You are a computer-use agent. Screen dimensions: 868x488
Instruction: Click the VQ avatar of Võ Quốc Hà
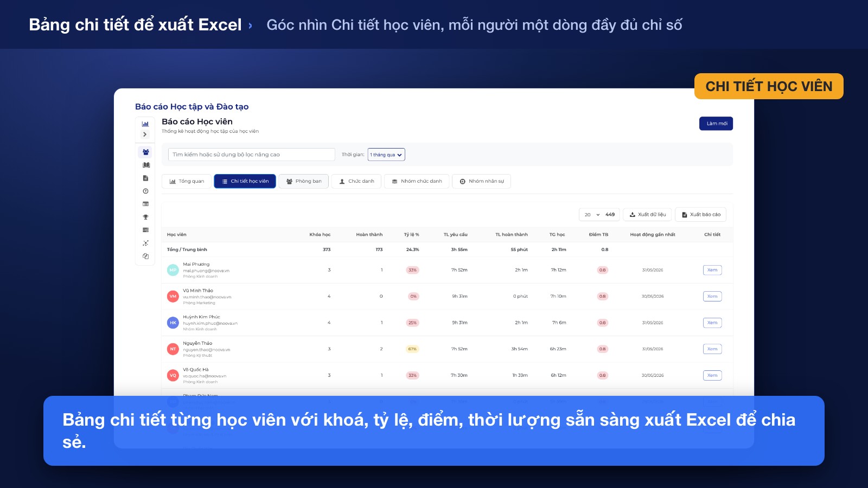tap(173, 375)
